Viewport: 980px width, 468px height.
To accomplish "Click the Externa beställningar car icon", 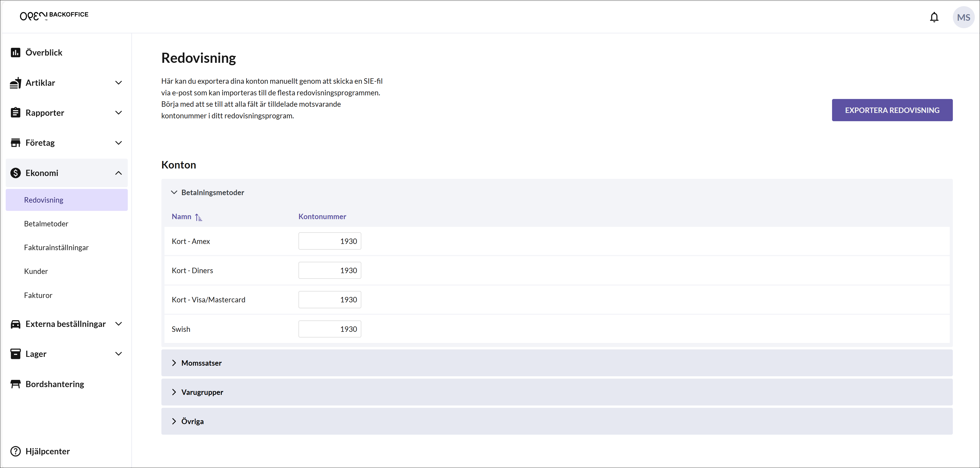I will 16,324.
